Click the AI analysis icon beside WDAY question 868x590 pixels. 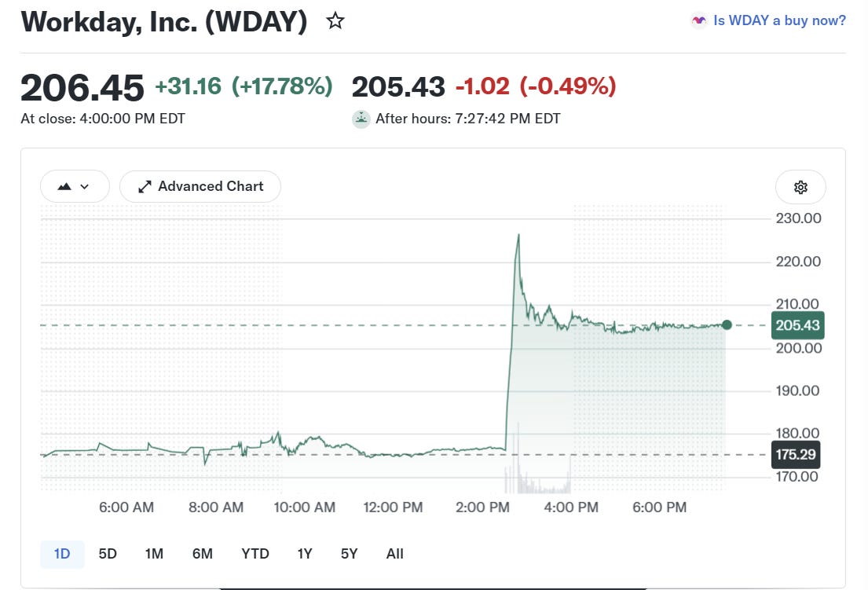pyautogui.click(x=699, y=21)
